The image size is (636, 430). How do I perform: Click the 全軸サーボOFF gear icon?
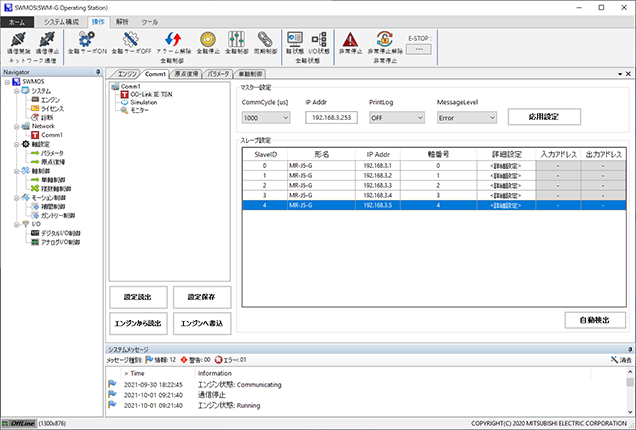click(x=131, y=43)
